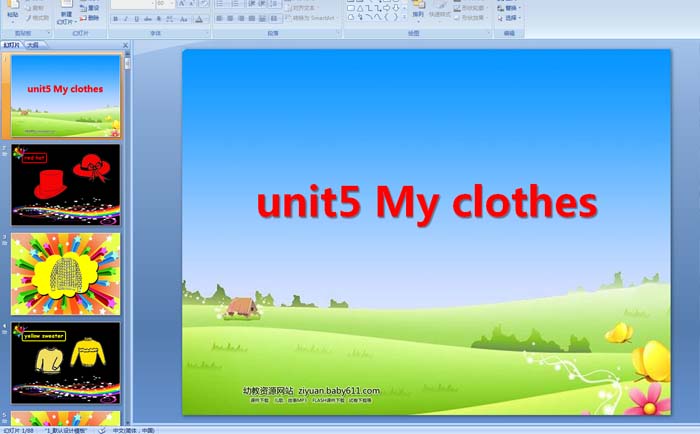Click the Decrease List Level button
This screenshot has height=434, width=700.
point(252,4)
